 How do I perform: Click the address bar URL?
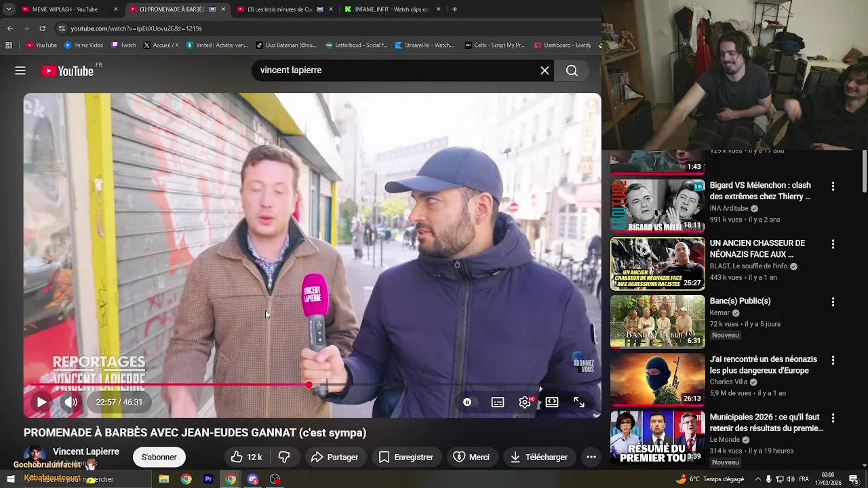pos(136,28)
